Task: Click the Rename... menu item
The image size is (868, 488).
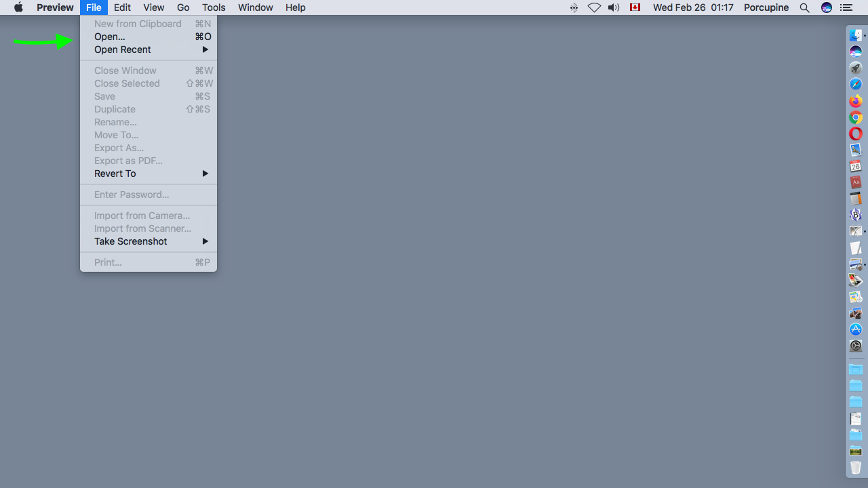Action: point(149,122)
